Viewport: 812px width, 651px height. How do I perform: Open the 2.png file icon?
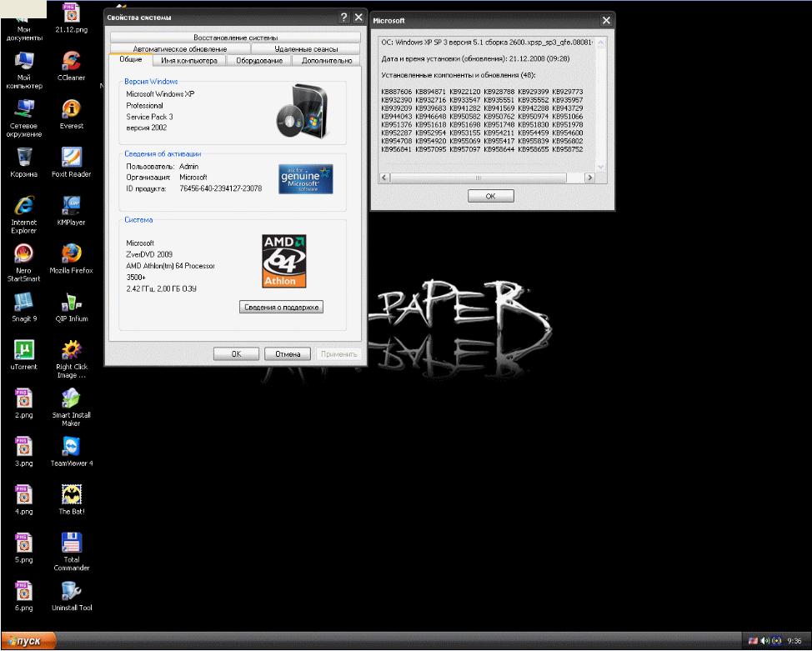pos(24,403)
